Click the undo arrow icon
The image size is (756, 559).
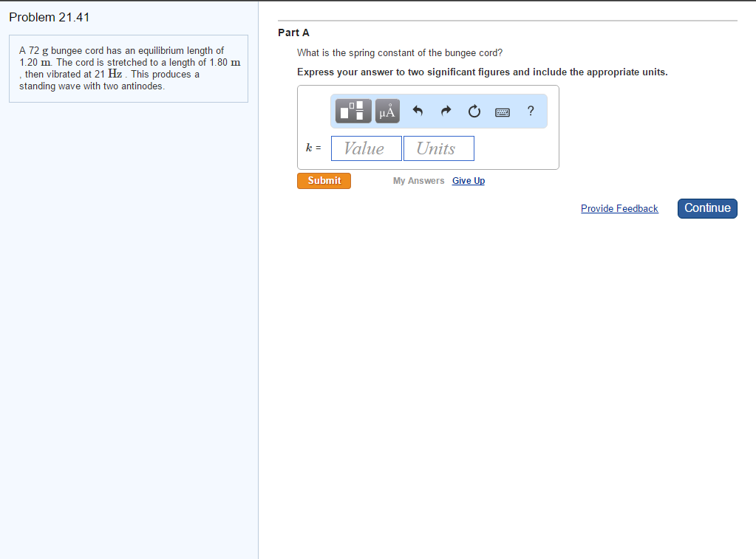pyautogui.click(x=418, y=112)
